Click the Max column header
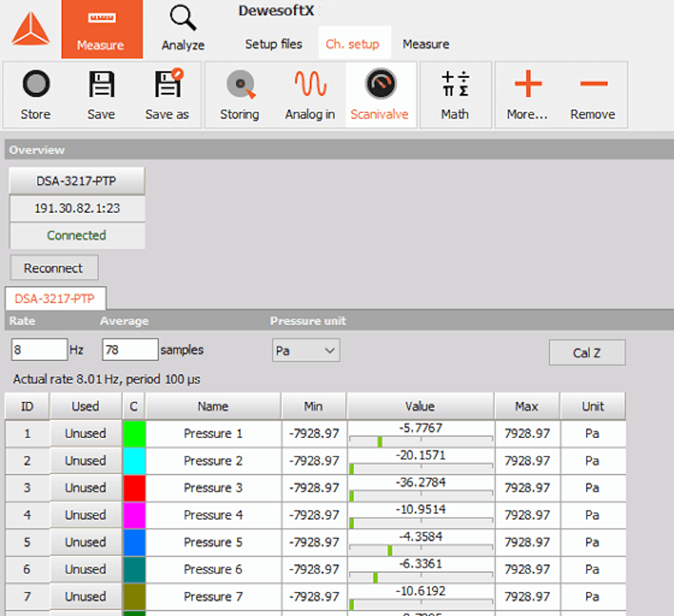This screenshot has width=674, height=616. (527, 406)
